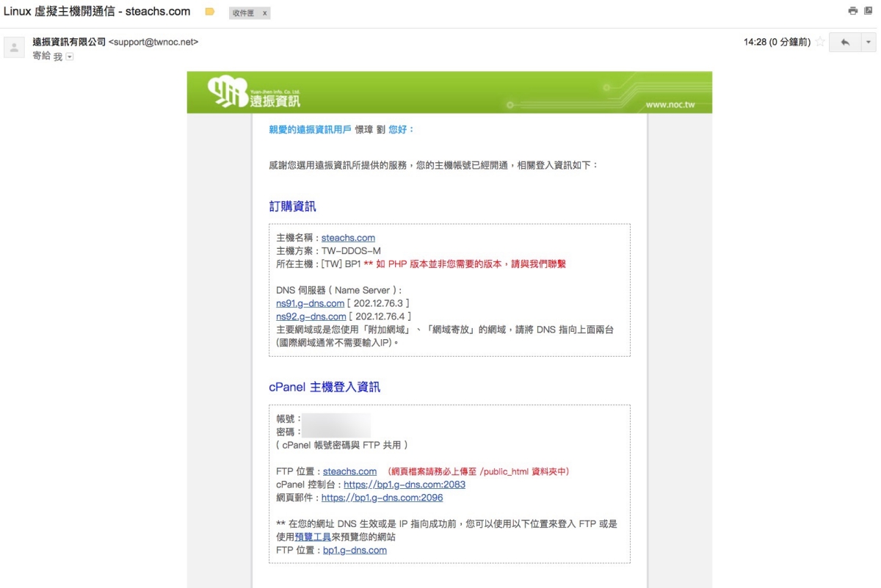The height and width of the screenshot is (588, 881).
Task: Click the yellow importance label marker
Action: pos(210,12)
